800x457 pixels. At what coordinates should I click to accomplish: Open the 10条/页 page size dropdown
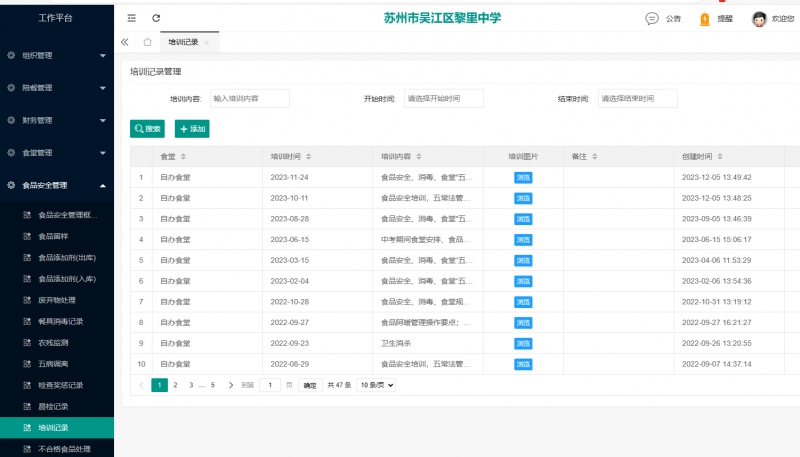coord(377,385)
